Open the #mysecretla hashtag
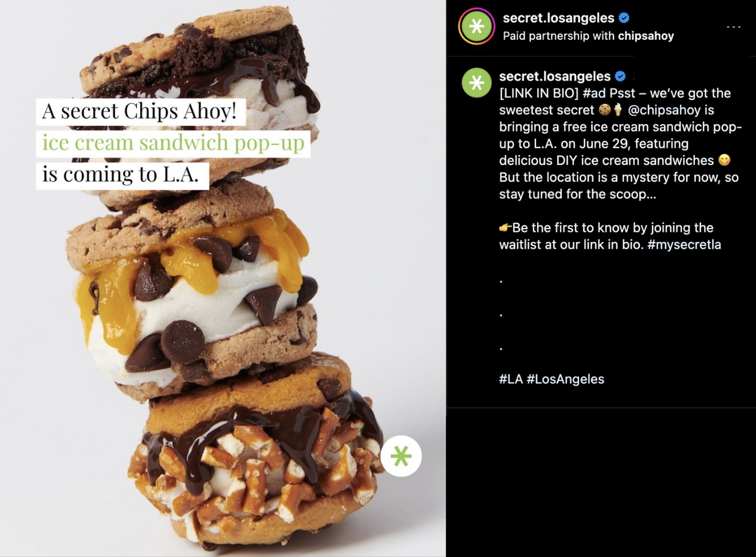The height and width of the screenshot is (557, 756). tap(684, 245)
